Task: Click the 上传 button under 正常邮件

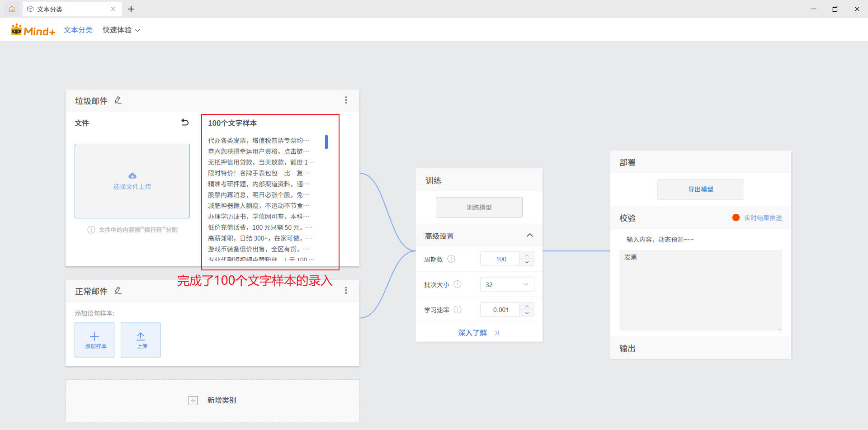Action: 141,340
